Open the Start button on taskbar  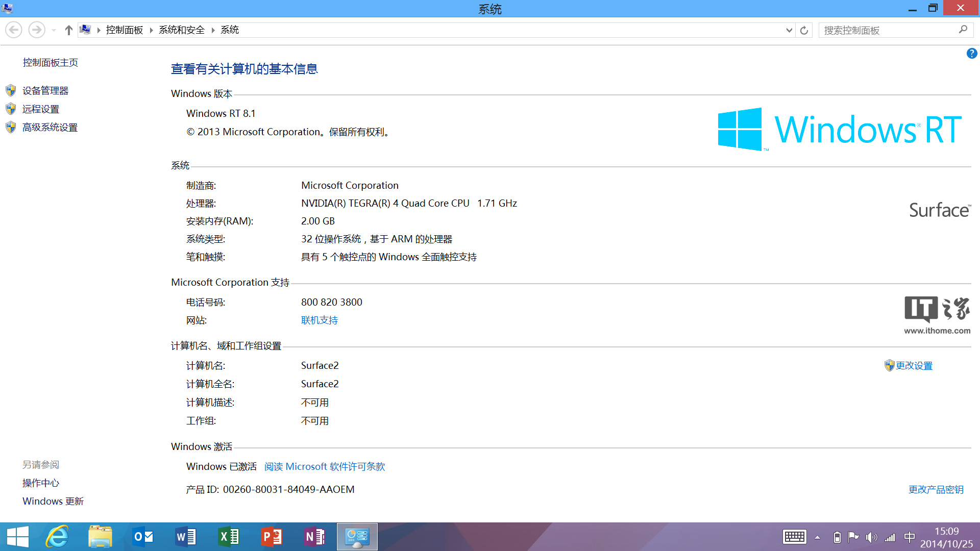(18, 537)
